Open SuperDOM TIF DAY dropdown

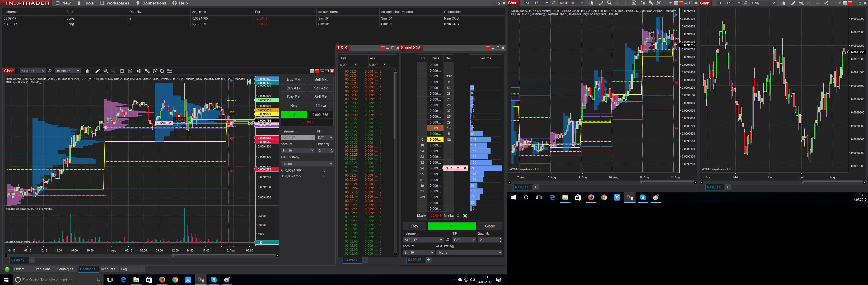coord(464,240)
